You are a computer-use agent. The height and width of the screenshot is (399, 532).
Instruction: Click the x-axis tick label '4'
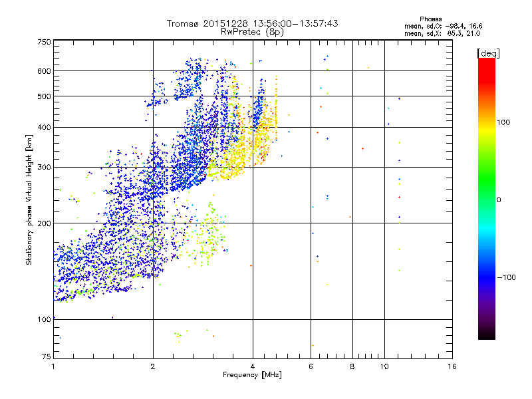point(253,366)
